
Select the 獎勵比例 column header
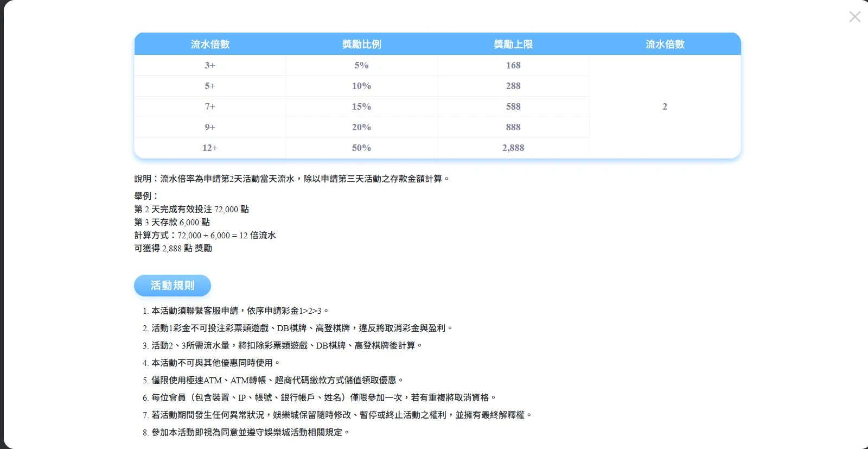pos(362,44)
